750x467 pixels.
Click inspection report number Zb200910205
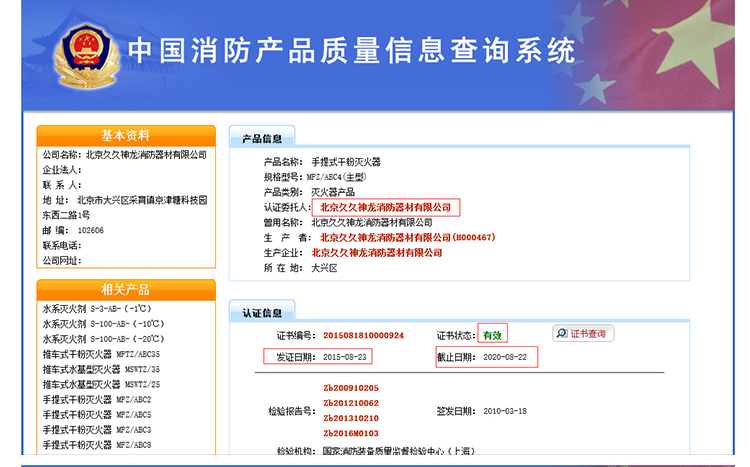click(350, 388)
